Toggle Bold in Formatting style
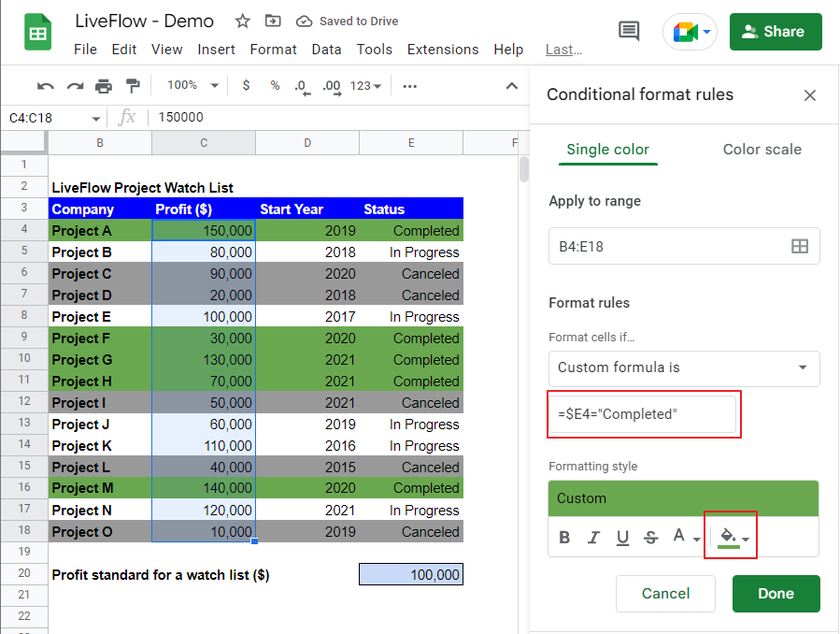This screenshot has height=634, width=840. click(564, 537)
